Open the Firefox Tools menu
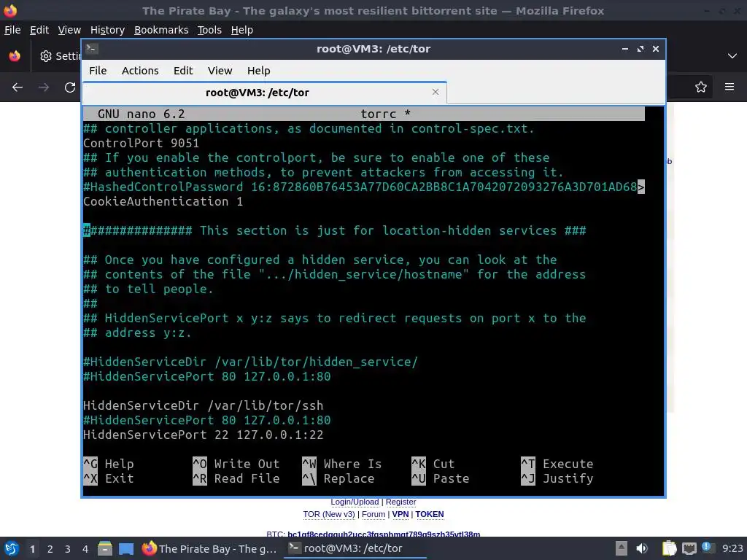 209,30
